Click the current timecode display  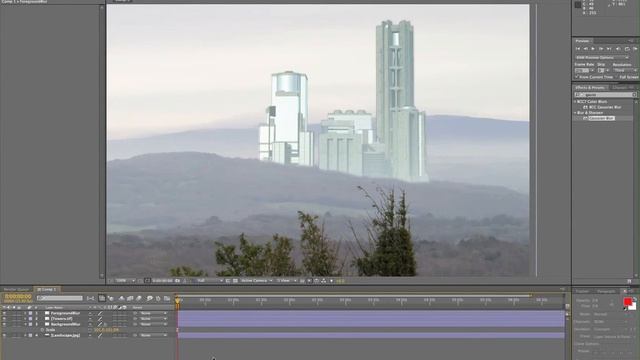(x=18, y=296)
